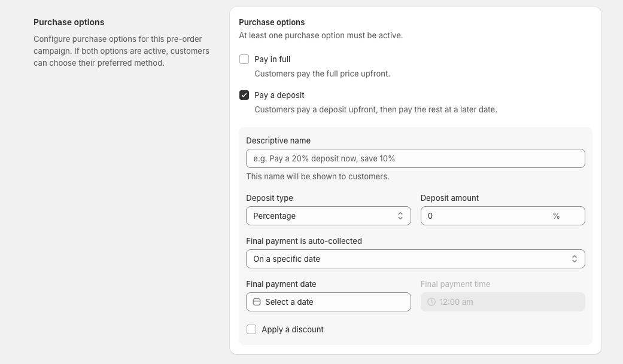
Task: Click the calendar icon in Final payment date
Action: (x=256, y=302)
